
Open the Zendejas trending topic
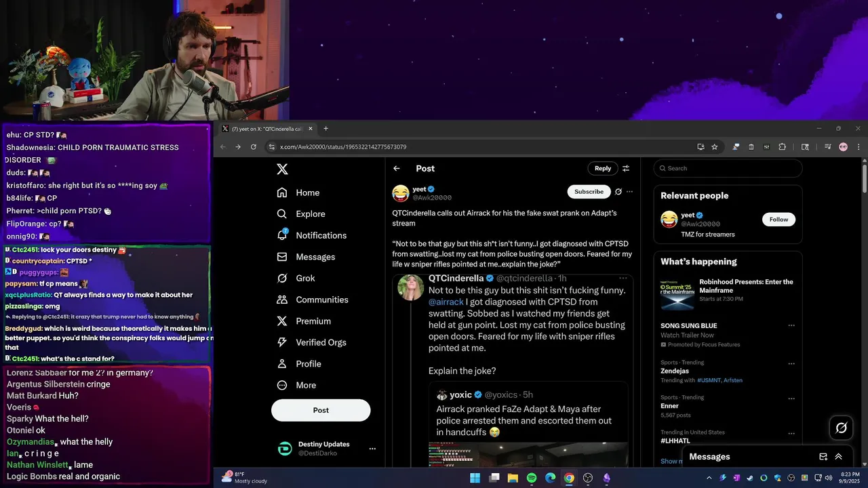[x=675, y=371]
